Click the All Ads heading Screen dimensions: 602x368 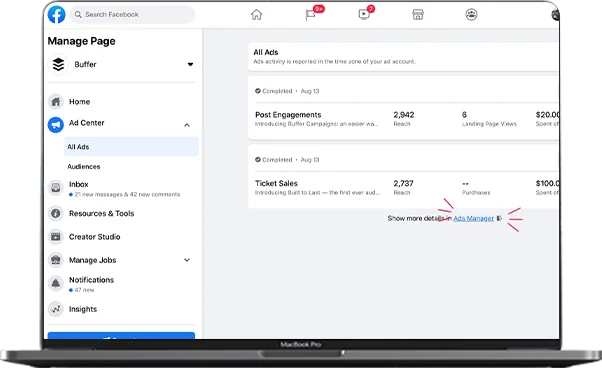pos(266,52)
